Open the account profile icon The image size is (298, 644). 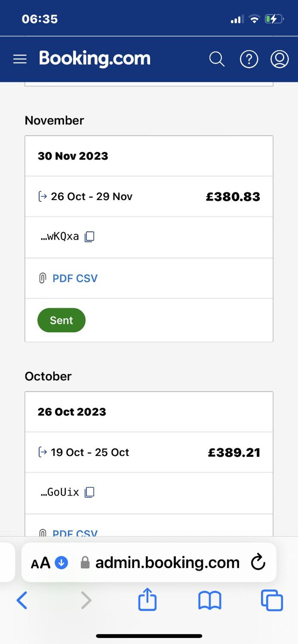[279, 59]
